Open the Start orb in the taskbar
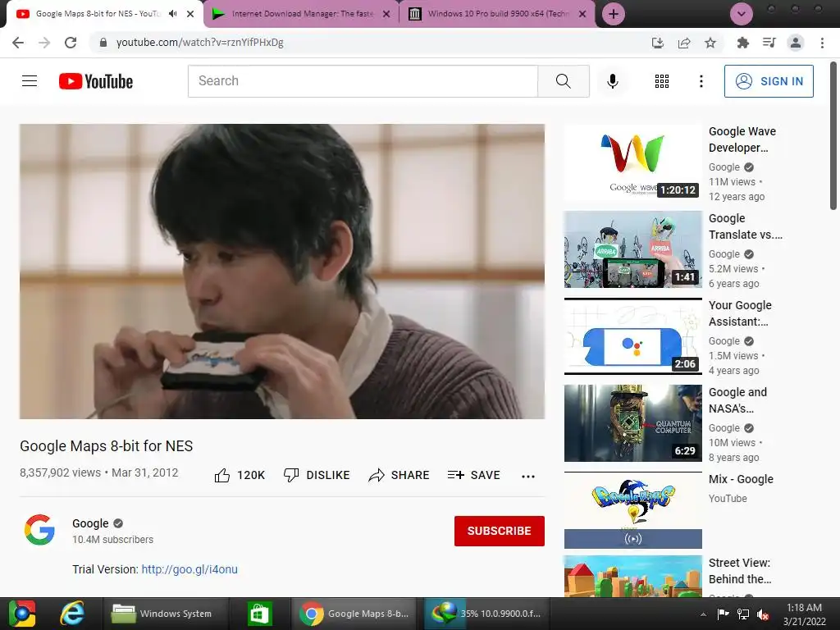The width and height of the screenshot is (840, 630). (22, 614)
